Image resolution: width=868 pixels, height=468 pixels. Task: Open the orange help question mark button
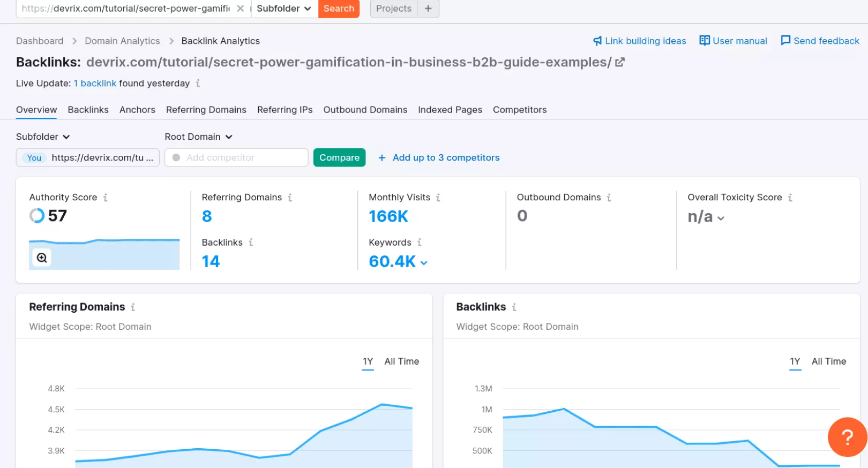click(847, 437)
